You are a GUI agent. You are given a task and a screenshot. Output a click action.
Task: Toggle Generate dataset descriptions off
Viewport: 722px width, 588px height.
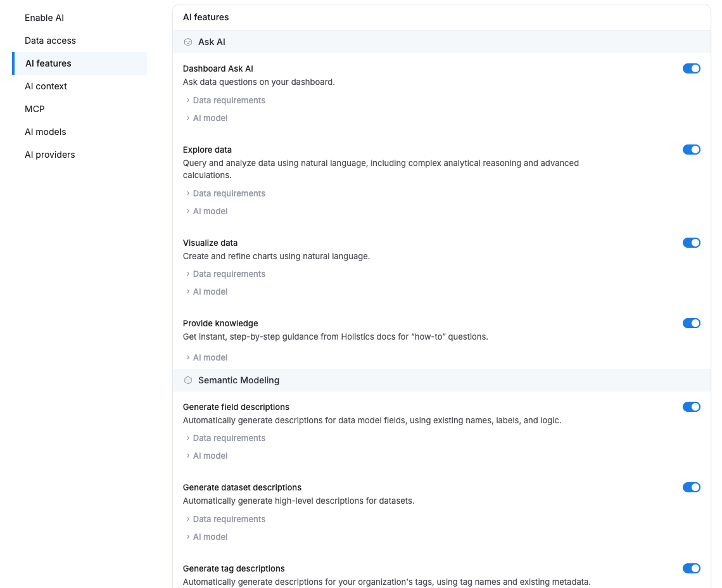coord(692,487)
